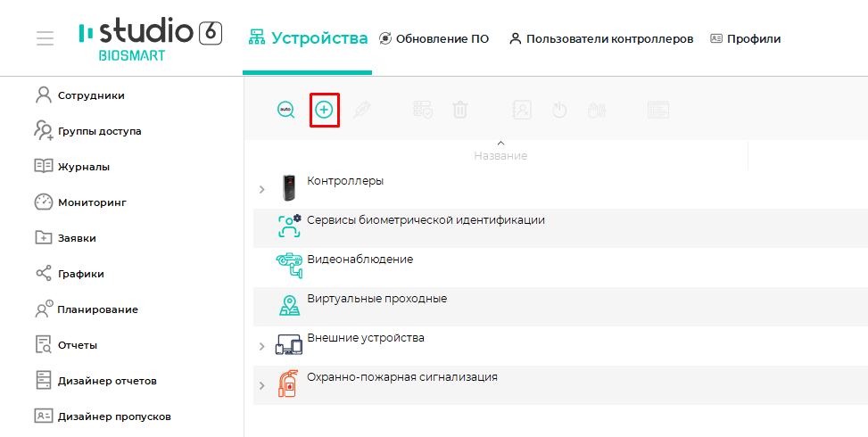Click the Виртуальные проходные map pin icon
Screen dimensions: 868x437
(289, 305)
